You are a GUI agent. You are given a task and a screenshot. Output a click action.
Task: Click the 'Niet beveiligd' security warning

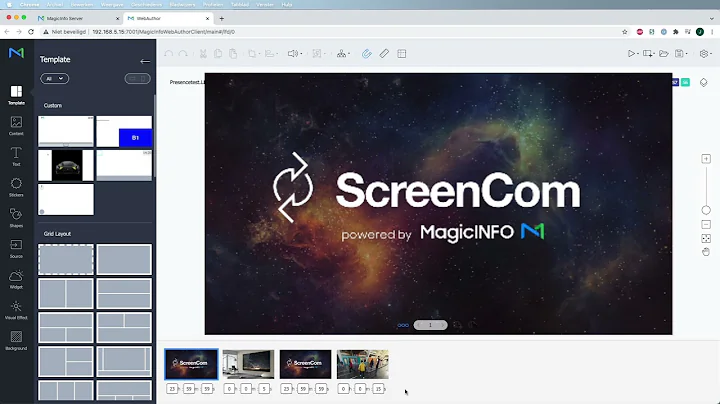(65, 32)
